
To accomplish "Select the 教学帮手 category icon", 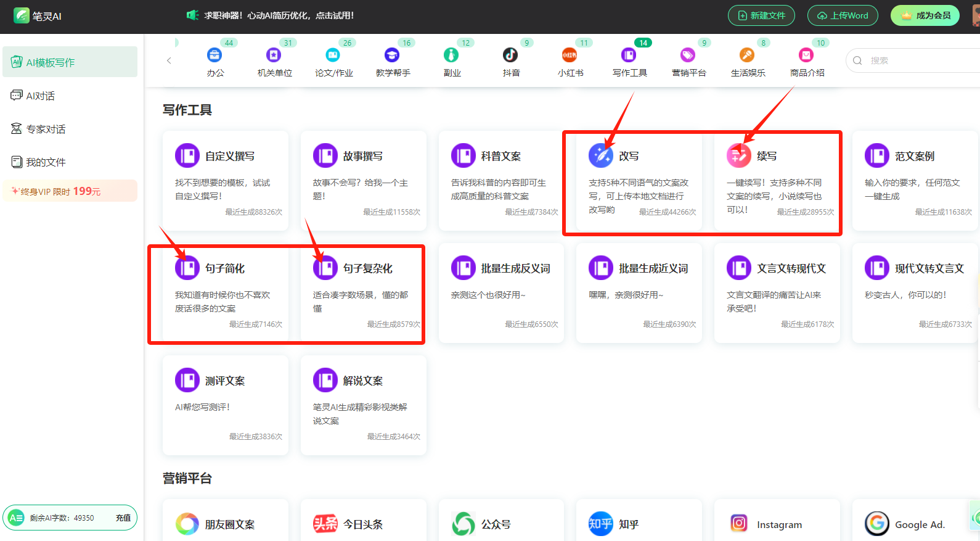I will [x=392, y=55].
